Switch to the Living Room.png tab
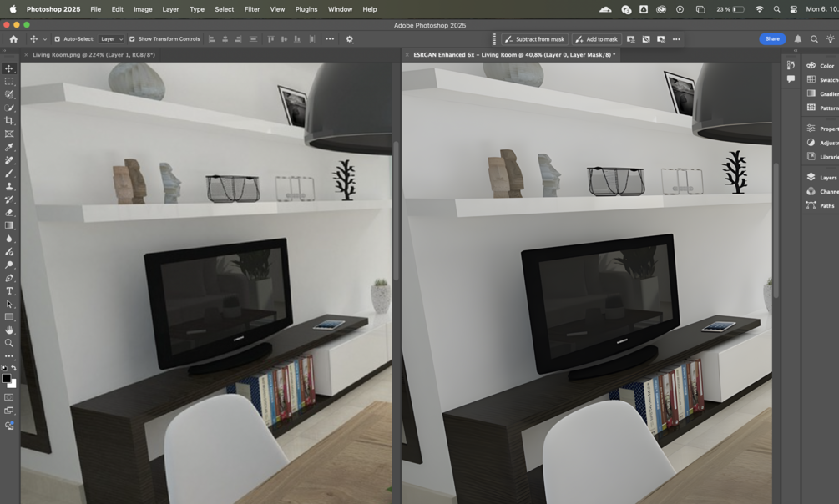Image resolution: width=839 pixels, height=504 pixels. point(94,54)
